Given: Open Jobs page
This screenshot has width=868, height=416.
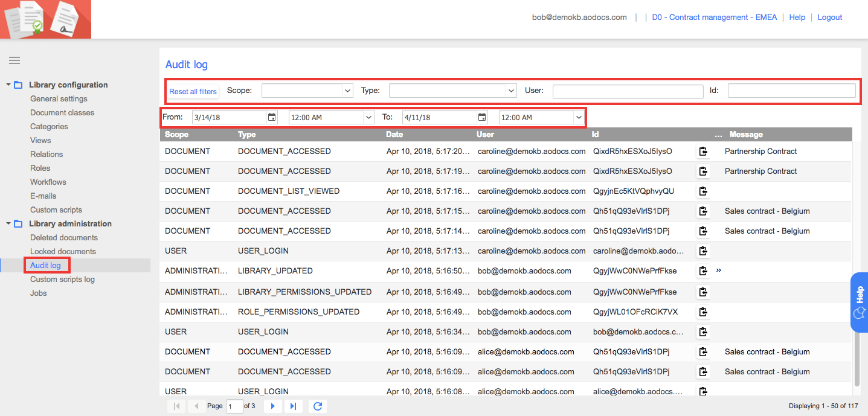Looking at the screenshot, I should pyautogui.click(x=39, y=293).
